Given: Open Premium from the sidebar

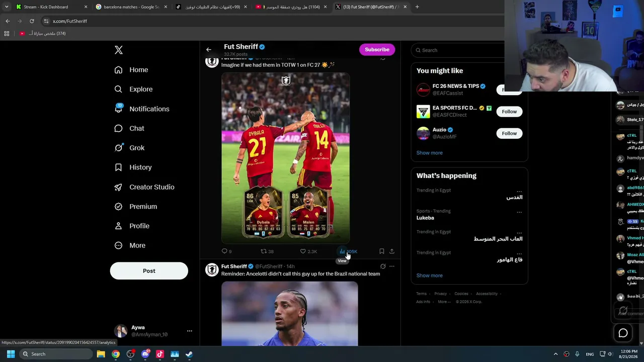Looking at the screenshot, I should 135,207.
